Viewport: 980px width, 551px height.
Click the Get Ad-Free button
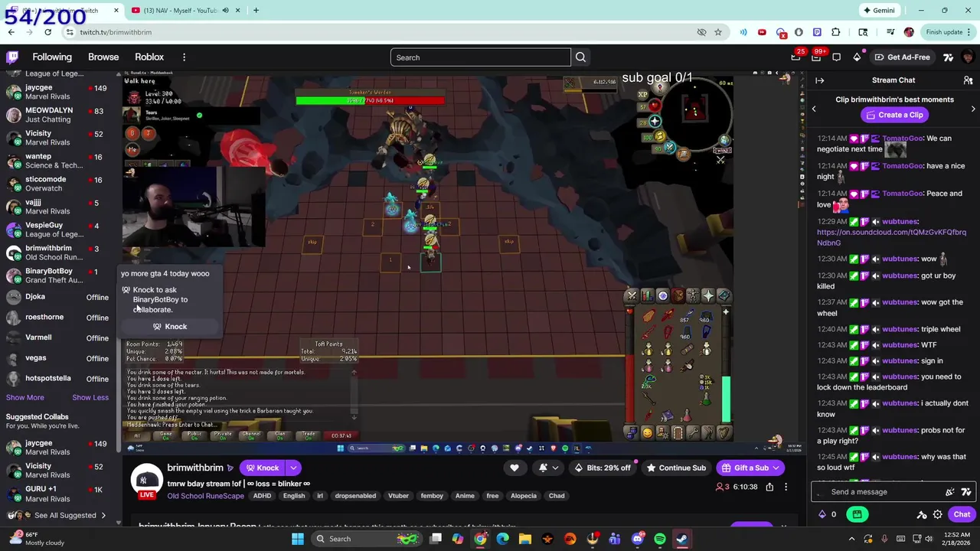point(902,57)
